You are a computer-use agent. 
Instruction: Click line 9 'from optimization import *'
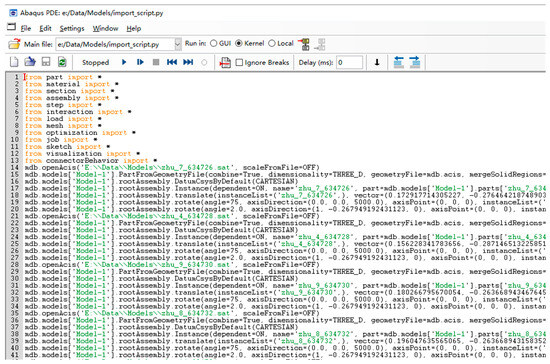pyautogui.click(x=80, y=133)
